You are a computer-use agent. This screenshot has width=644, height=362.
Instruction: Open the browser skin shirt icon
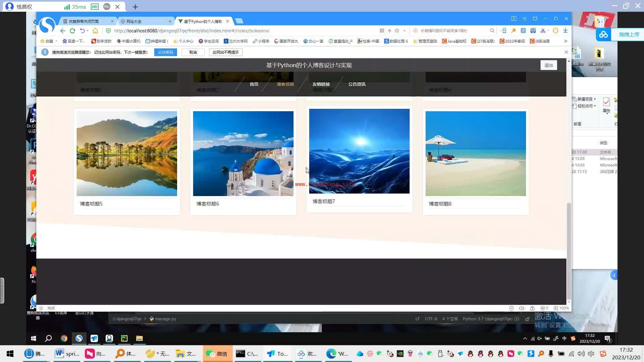pos(535,18)
